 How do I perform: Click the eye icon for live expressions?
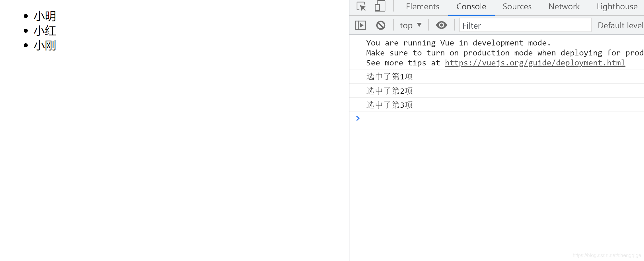click(x=441, y=25)
